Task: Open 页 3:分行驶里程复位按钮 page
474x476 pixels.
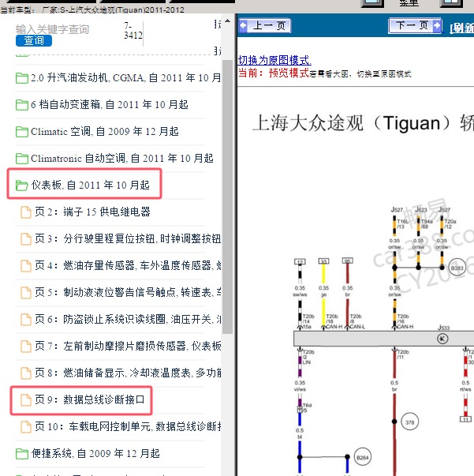Action: tap(128, 238)
